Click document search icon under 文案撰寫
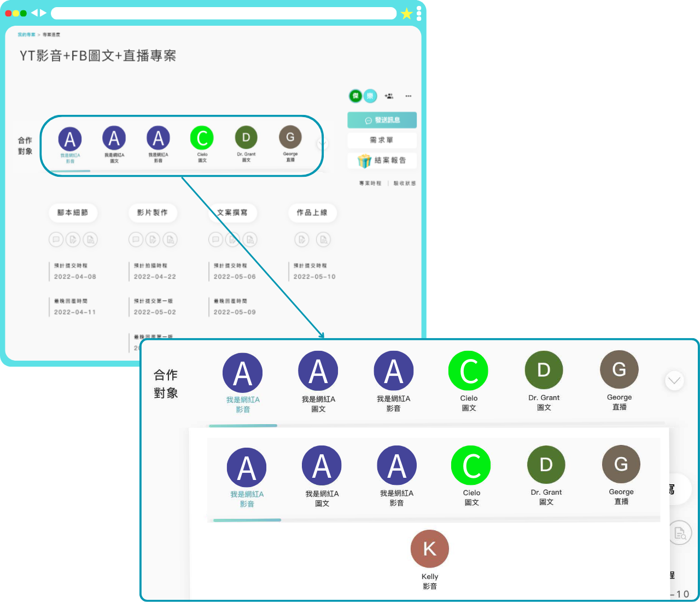The image size is (700, 602). [x=250, y=240]
